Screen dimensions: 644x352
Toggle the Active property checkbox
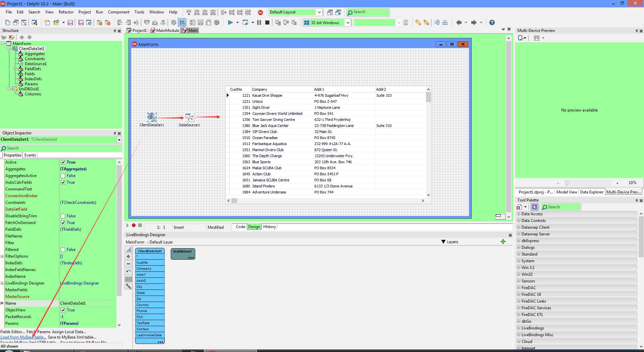(x=63, y=162)
